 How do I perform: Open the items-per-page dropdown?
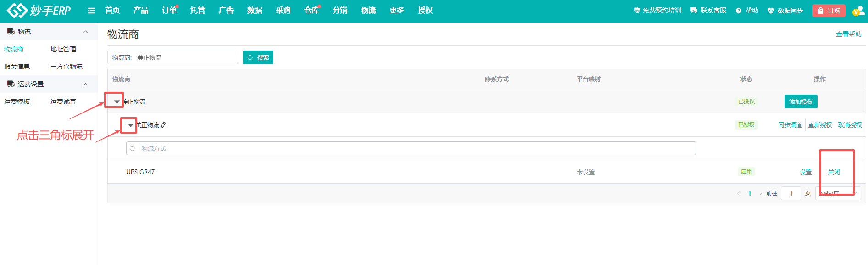tap(838, 193)
